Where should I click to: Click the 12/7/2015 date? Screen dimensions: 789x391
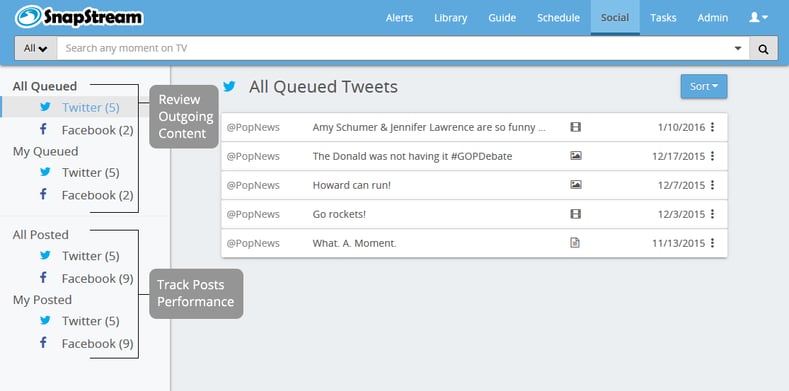(681, 185)
